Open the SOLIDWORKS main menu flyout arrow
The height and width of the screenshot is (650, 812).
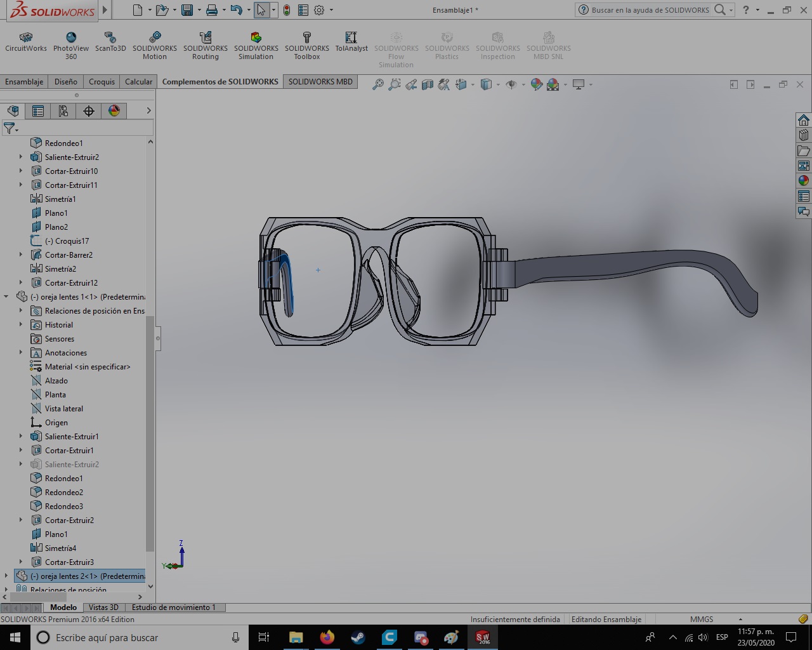point(105,10)
